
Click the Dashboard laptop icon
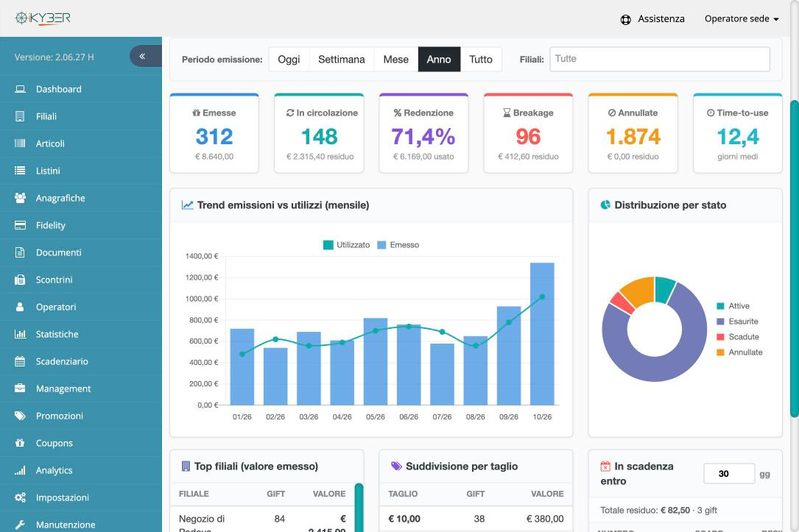point(20,89)
